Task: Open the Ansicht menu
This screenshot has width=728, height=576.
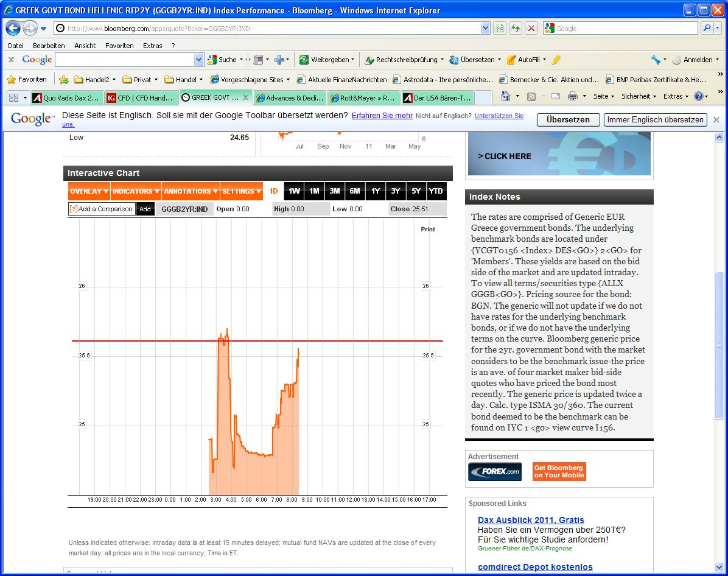Action: 85,46
